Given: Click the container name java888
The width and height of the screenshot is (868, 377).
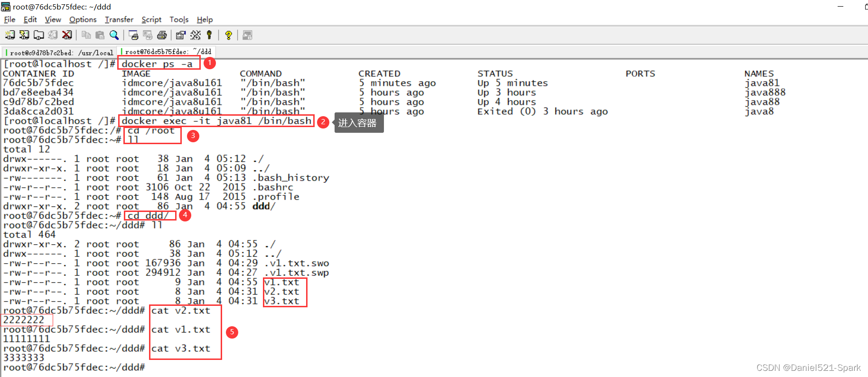Looking at the screenshot, I should pyautogui.click(x=765, y=92).
